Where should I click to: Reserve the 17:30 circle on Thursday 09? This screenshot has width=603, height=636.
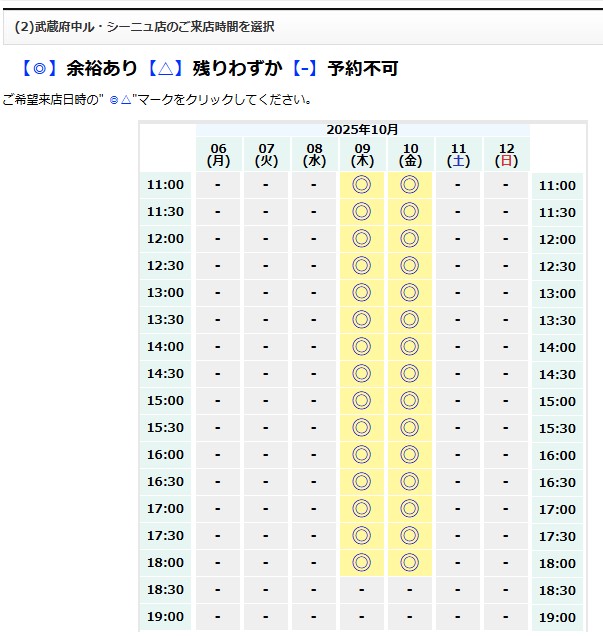click(x=362, y=536)
